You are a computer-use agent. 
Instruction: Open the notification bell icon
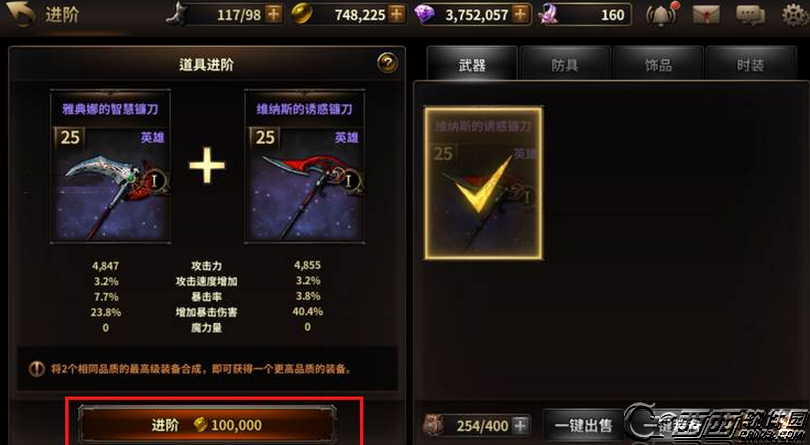[662, 15]
